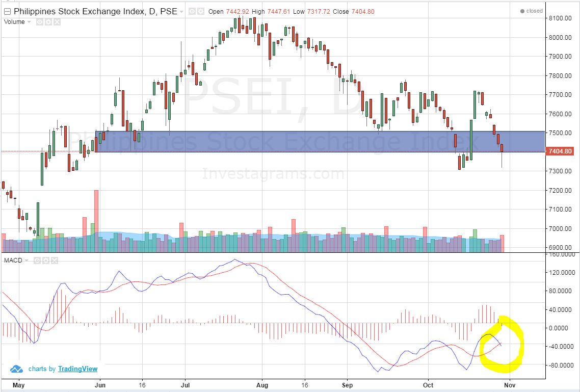Expand the dropdown beside the MACD label
This screenshot has height=392, width=580.
tap(27, 260)
